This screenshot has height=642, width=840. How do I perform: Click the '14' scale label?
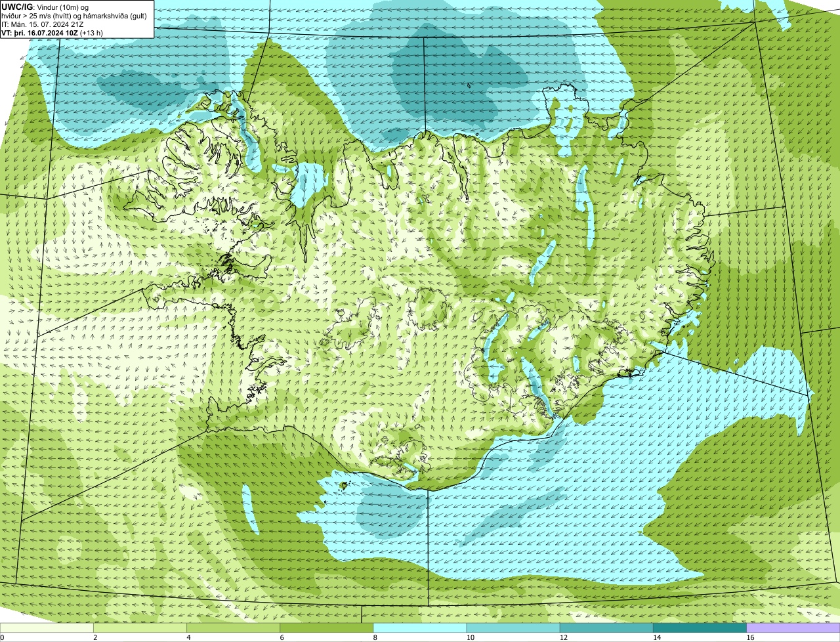click(656, 637)
